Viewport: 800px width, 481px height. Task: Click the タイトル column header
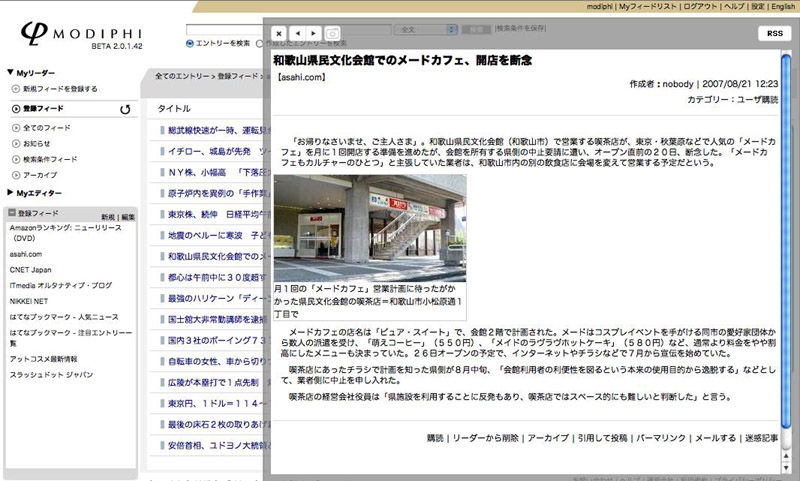(173, 109)
